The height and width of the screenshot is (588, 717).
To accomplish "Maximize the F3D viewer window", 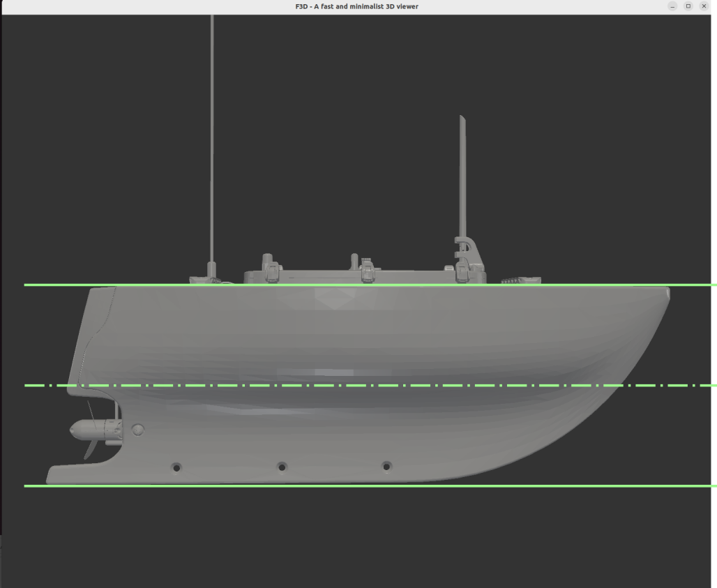I will coord(688,6).
